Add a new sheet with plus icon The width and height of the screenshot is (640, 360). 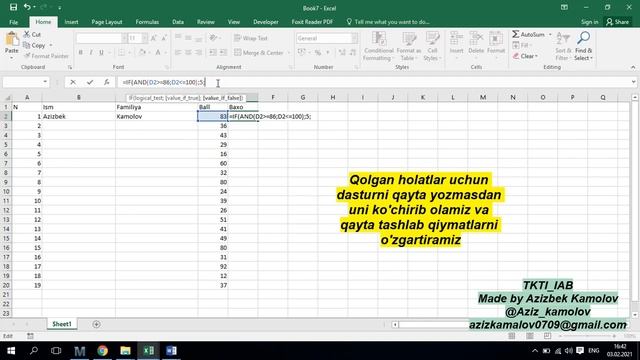point(96,324)
